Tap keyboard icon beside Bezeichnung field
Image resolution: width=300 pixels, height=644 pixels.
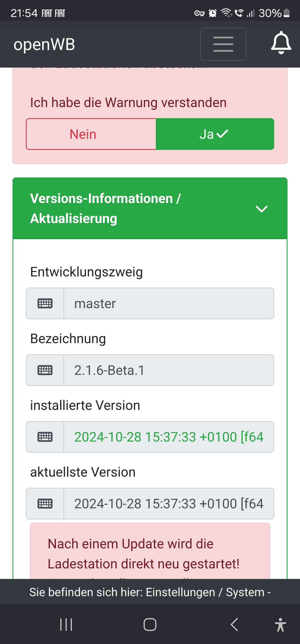tap(45, 370)
